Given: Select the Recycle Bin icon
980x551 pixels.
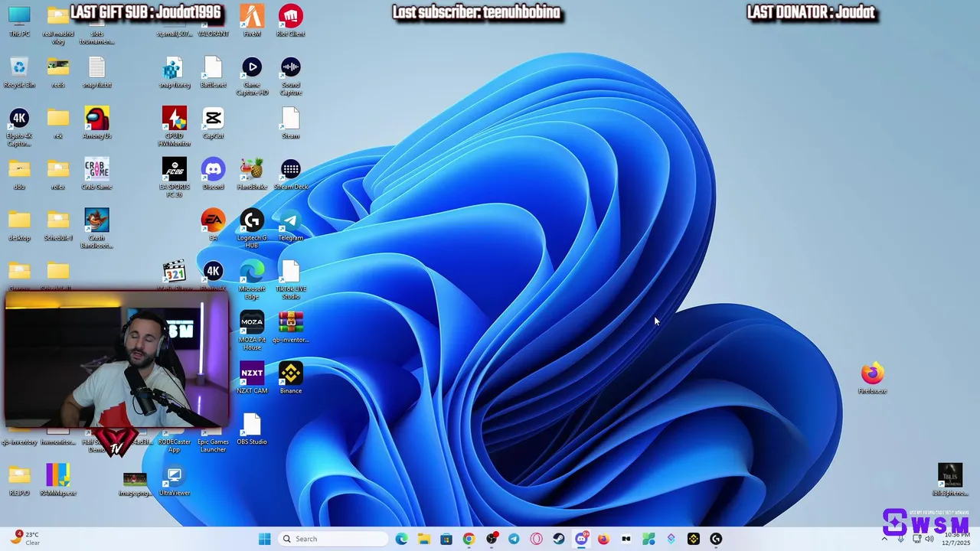Looking at the screenshot, I should 19,73.
